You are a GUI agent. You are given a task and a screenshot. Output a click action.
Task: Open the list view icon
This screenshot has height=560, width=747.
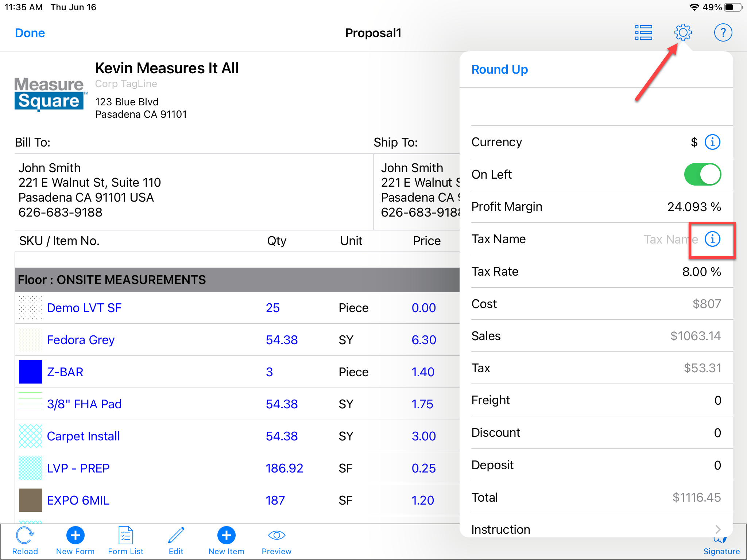[643, 33]
